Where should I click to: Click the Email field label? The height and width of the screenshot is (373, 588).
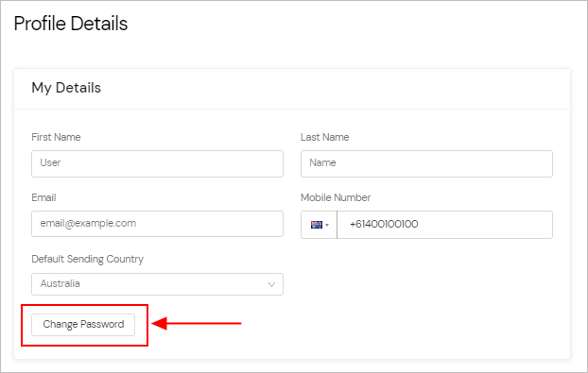point(43,197)
